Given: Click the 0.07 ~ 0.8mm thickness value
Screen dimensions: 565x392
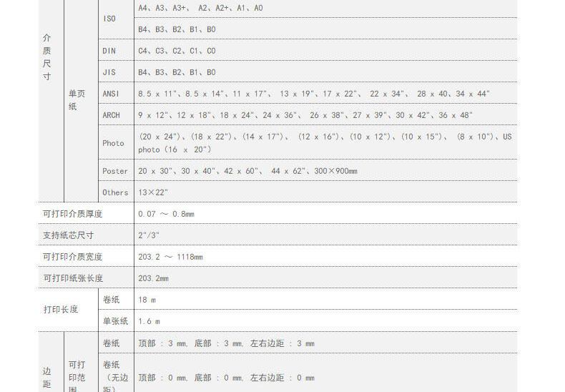Looking at the screenshot, I should point(166,214).
